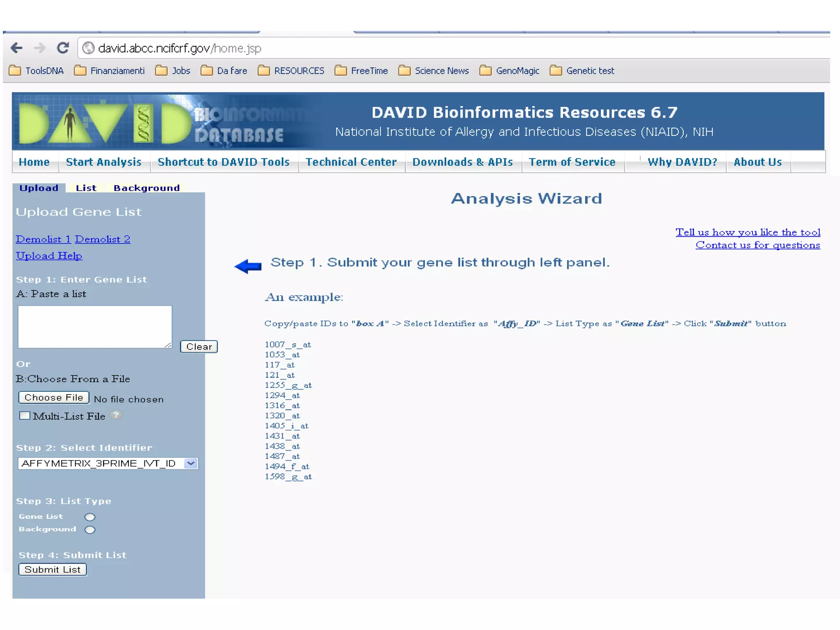Click the globe site info icon
This screenshot has height=630, width=840.
88,48
